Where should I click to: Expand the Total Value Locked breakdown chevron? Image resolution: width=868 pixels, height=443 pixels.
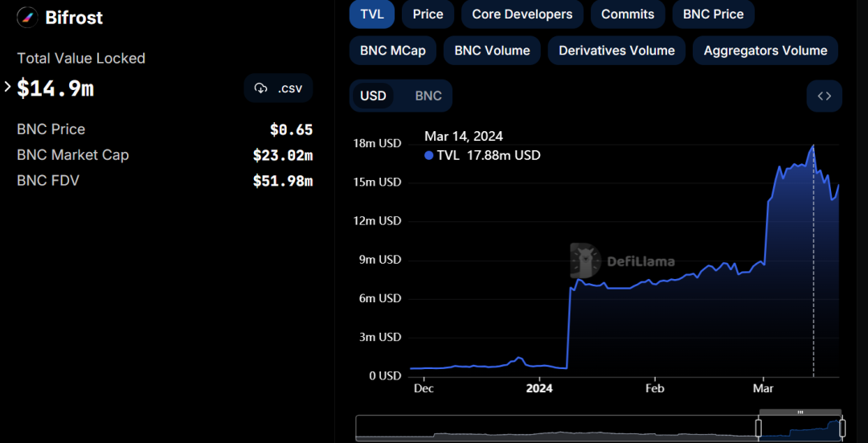tap(7, 87)
